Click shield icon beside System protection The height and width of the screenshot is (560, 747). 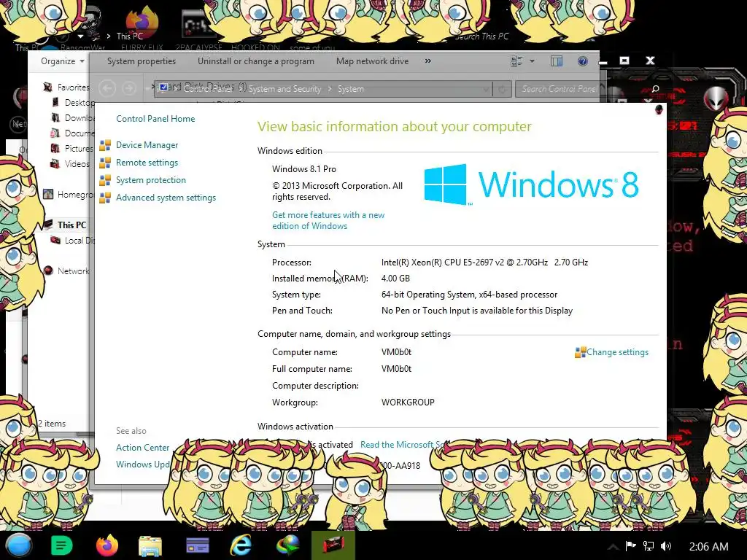click(x=105, y=181)
